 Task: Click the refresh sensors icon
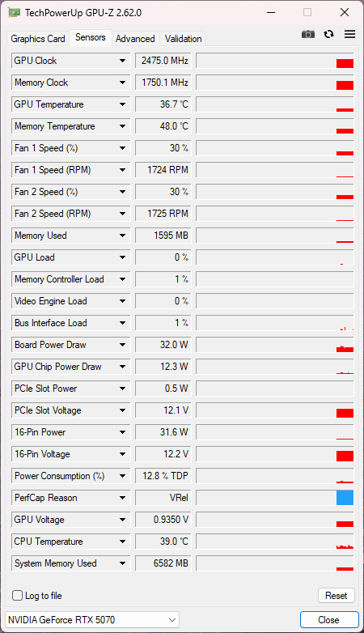(329, 34)
